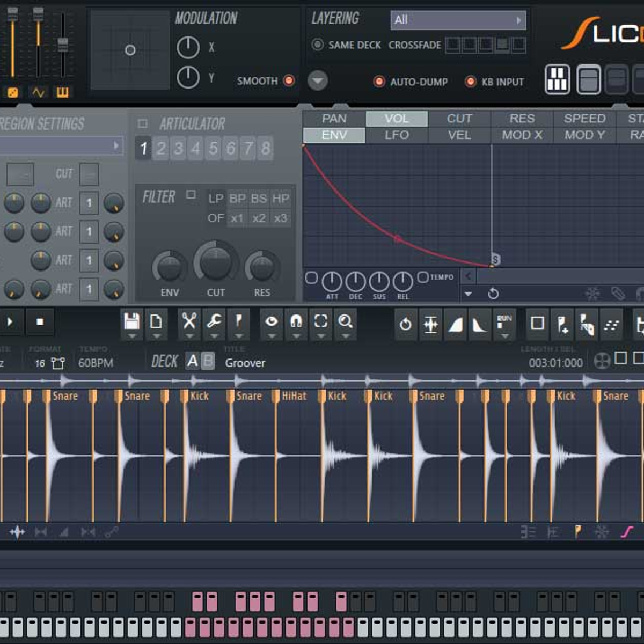
Task: Select the CUT articulator tab
Action: [459, 119]
